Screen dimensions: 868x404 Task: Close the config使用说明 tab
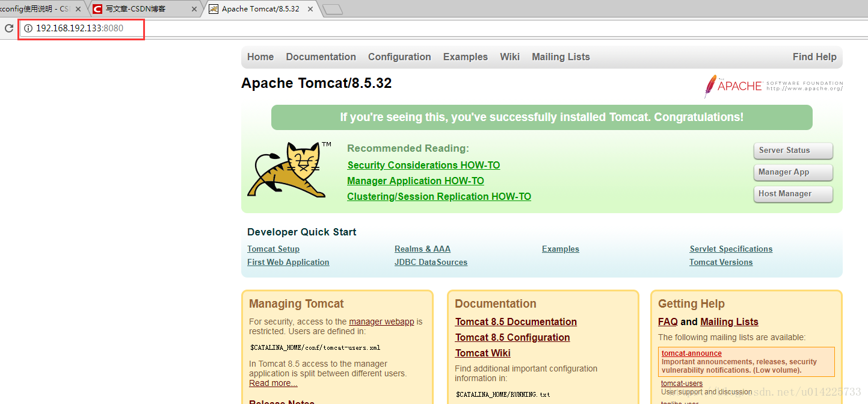[x=78, y=9]
